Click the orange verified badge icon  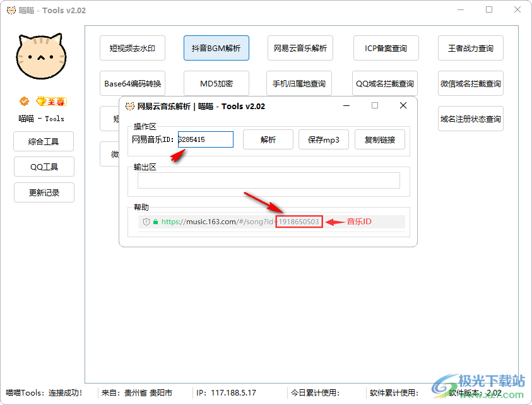coord(24,101)
